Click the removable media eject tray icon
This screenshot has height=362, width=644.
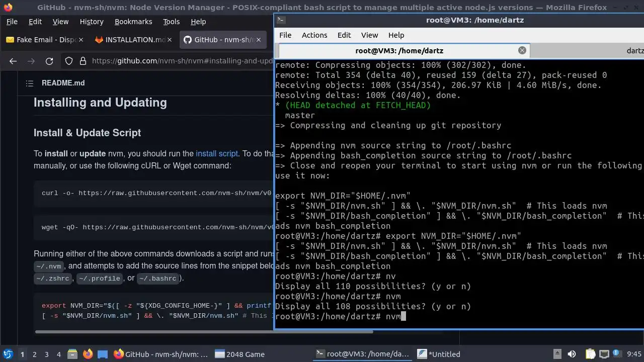[557, 354]
